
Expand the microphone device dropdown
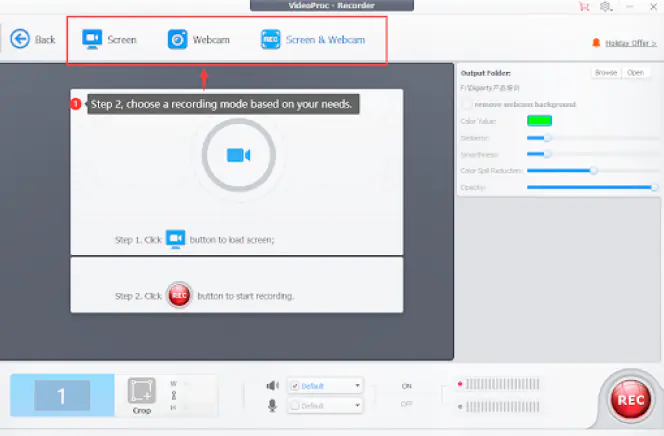click(x=357, y=406)
